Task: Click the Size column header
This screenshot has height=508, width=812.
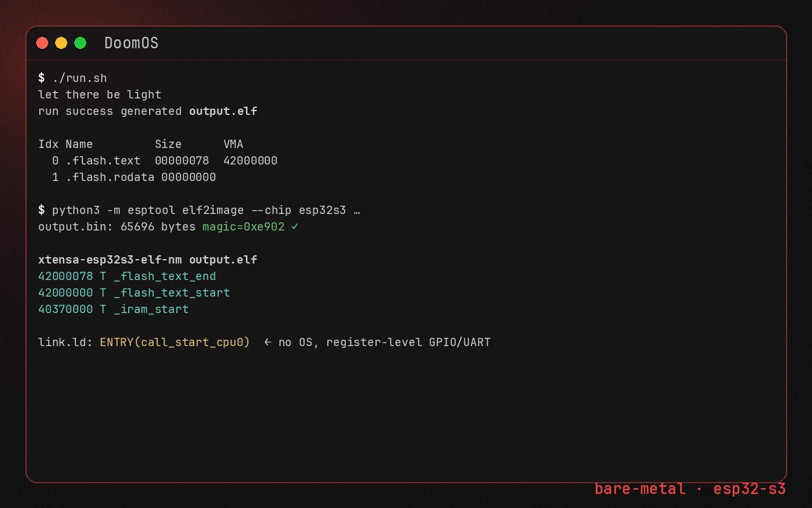Action: [168, 144]
